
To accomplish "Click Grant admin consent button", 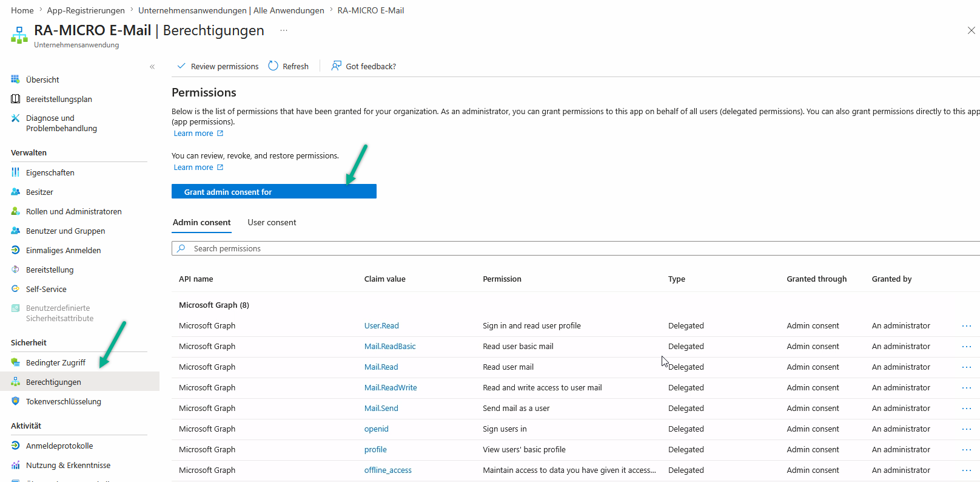I will 274,191.
